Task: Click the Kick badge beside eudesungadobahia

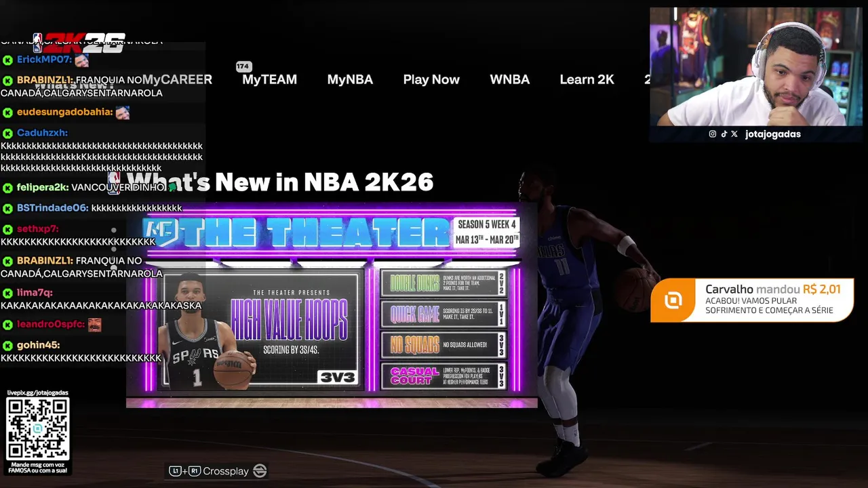Action: (7, 113)
